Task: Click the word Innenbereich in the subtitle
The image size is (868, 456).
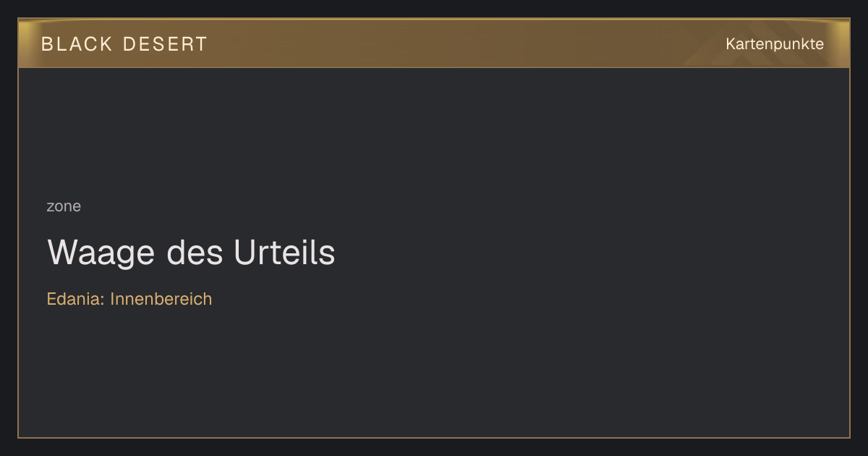Action: (161, 299)
